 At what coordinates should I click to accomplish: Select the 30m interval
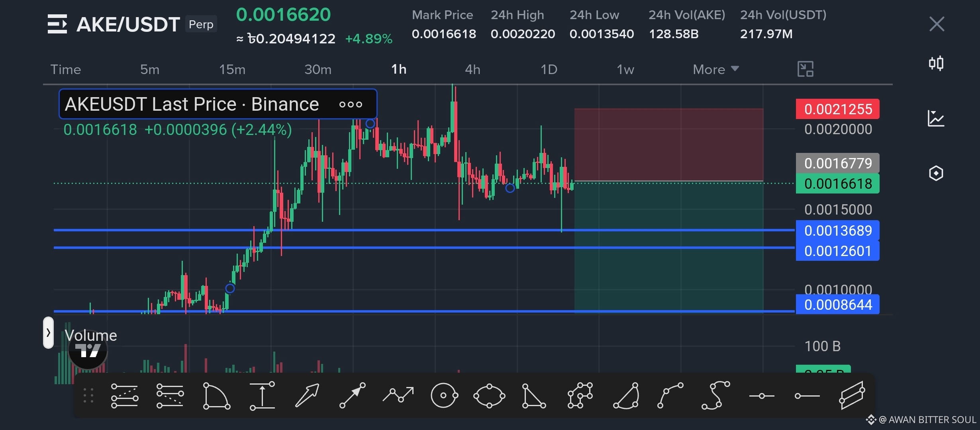pos(318,69)
